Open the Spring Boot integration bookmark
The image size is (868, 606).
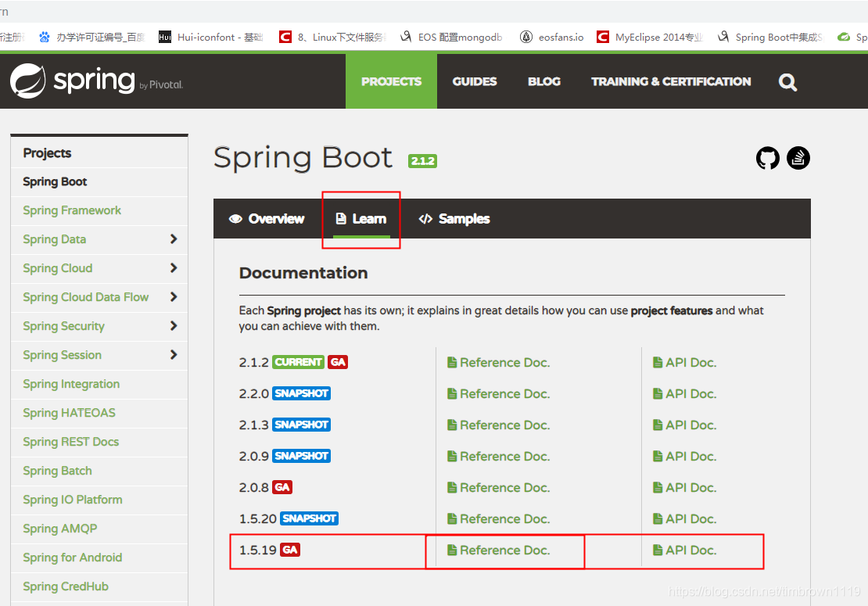pos(770,37)
